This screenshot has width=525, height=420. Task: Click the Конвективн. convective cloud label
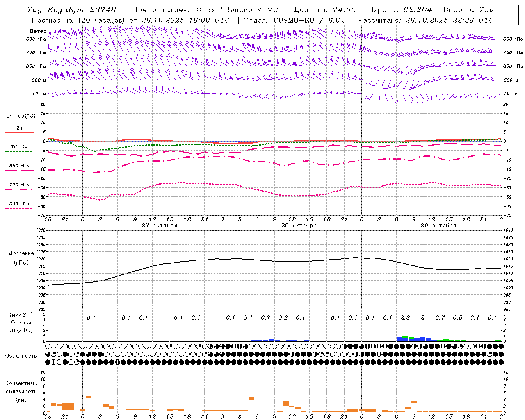click(x=21, y=383)
